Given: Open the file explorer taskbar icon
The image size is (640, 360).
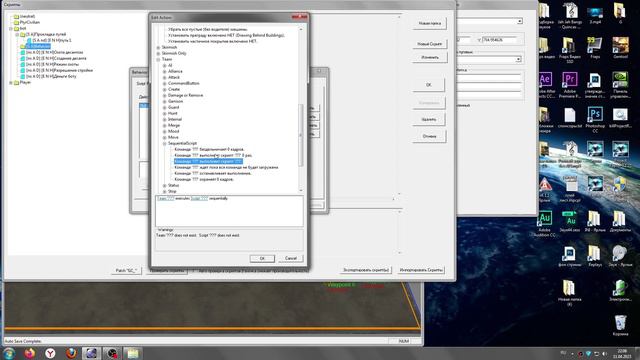Looking at the screenshot, I should pyautogui.click(x=132, y=353).
